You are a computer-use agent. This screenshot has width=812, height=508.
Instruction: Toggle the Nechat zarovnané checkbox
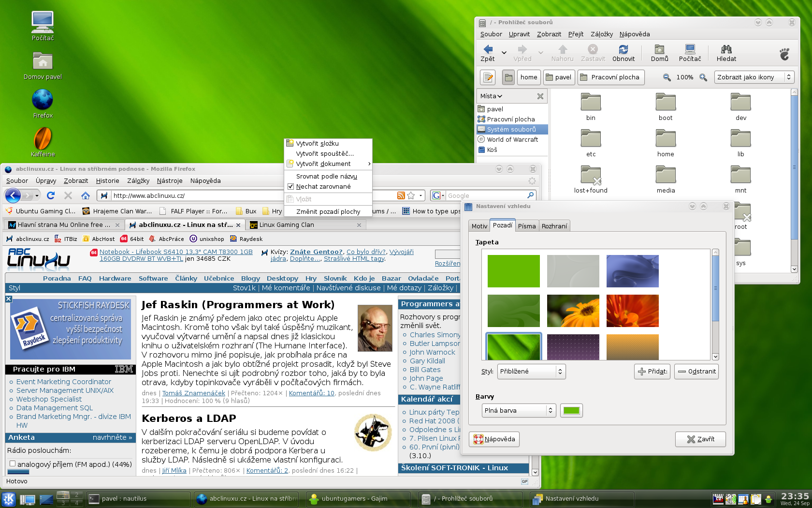(x=290, y=186)
